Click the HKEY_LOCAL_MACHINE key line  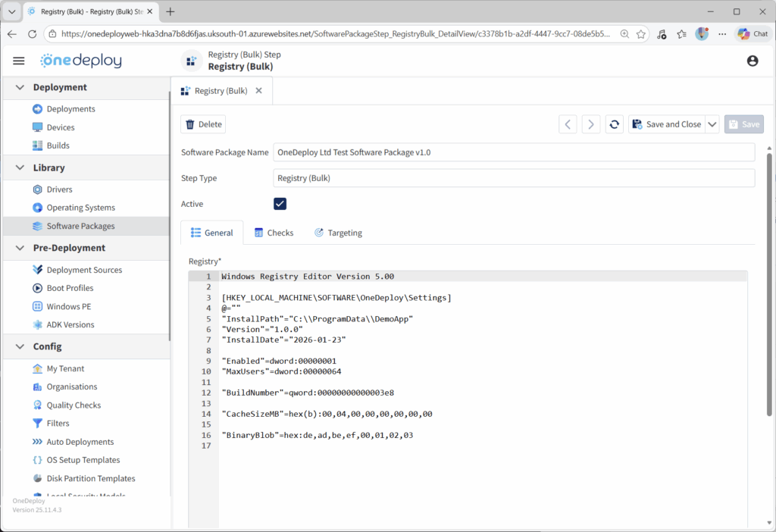pyautogui.click(x=336, y=298)
